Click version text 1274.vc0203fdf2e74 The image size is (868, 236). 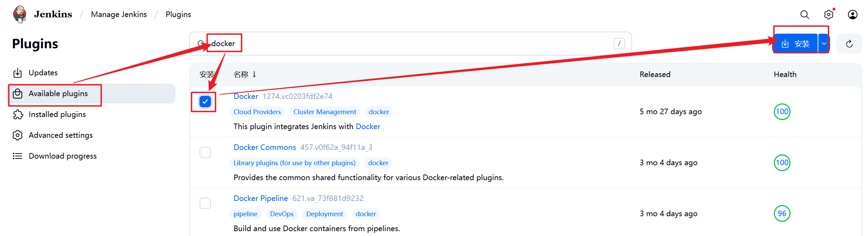[x=297, y=96]
